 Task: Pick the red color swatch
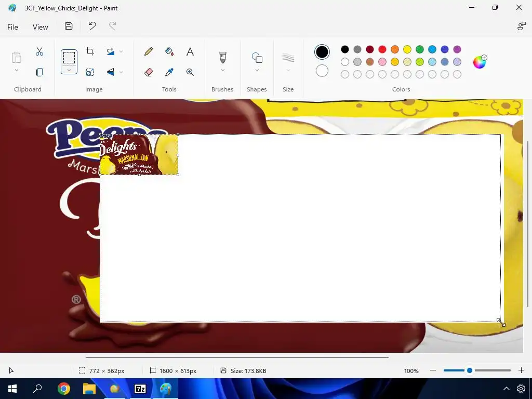(382, 49)
